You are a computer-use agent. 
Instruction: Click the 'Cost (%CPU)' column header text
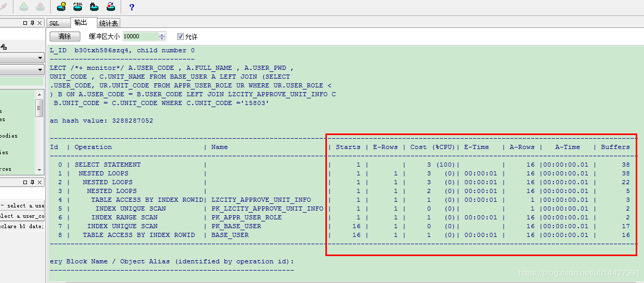click(433, 147)
